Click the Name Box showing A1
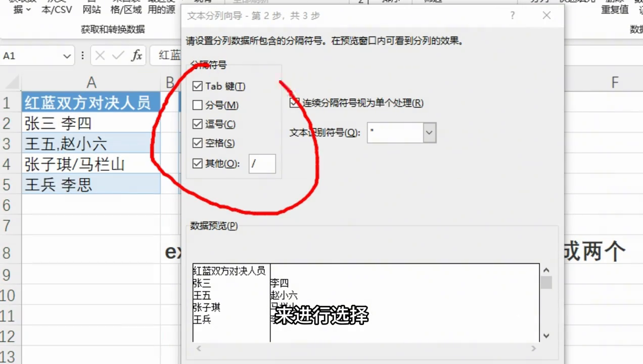Screen dimensions: 643x364 pyautogui.click(x=31, y=56)
